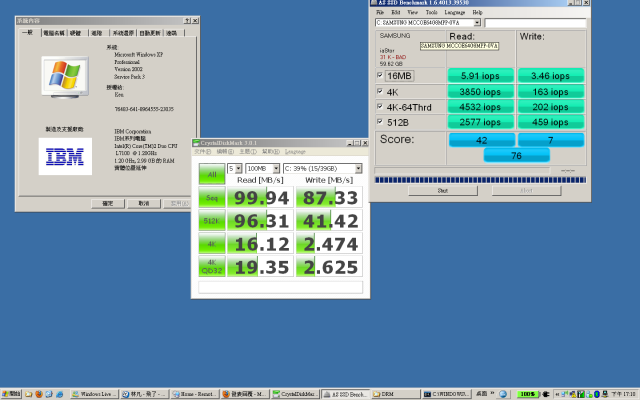Click the 512B write value 459 iops

[x=551, y=122]
